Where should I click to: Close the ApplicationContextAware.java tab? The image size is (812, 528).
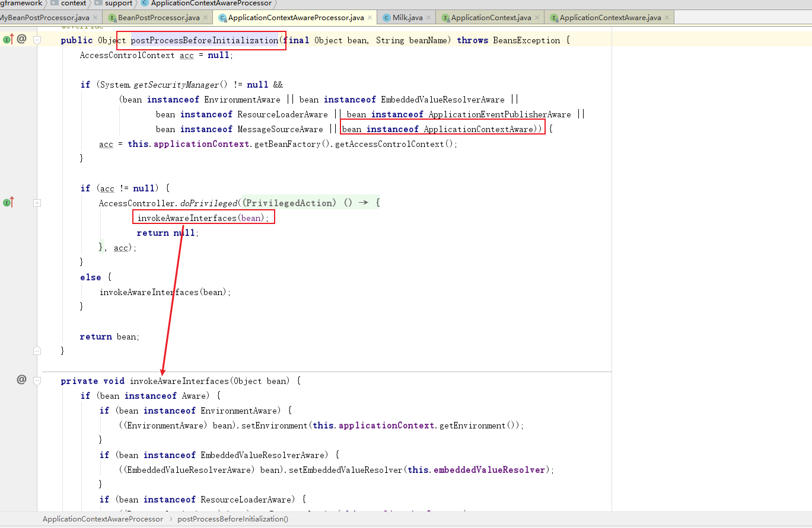click(x=667, y=18)
